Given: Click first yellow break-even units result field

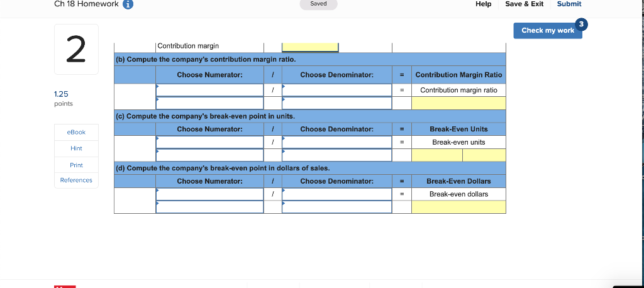Looking at the screenshot, I should coord(437,155).
